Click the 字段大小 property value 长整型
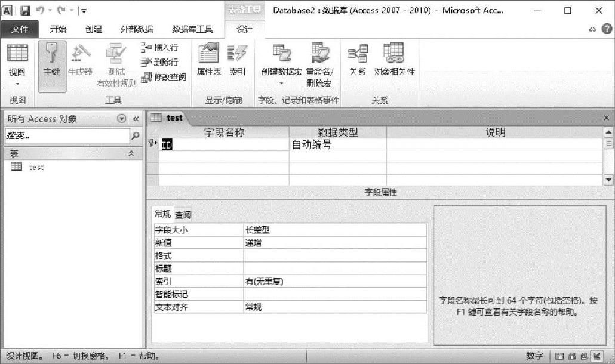The height and width of the screenshot is (364, 615). [x=335, y=230]
